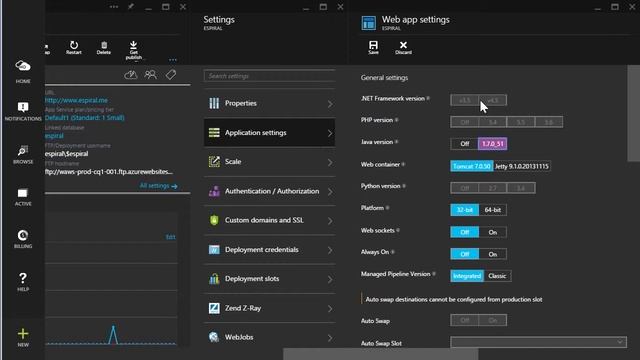Screen dimensions: 640x360
Task: Set Platform to 64-bit
Action: pyautogui.click(x=493, y=210)
